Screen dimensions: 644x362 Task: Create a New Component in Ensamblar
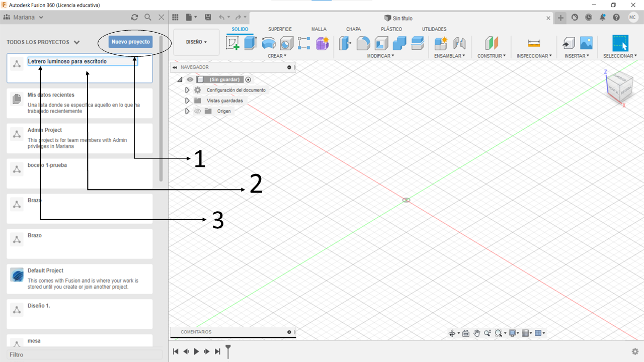[441, 43]
